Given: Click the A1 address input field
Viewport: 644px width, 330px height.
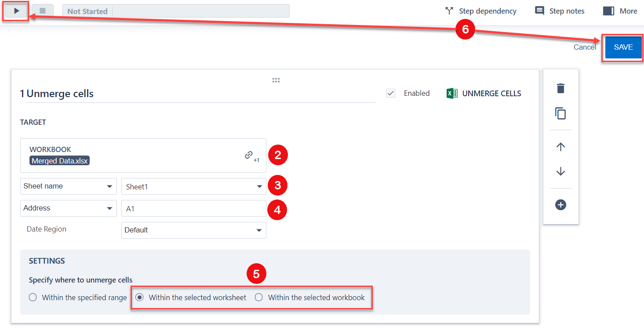Looking at the screenshot, I should [193, 209].
